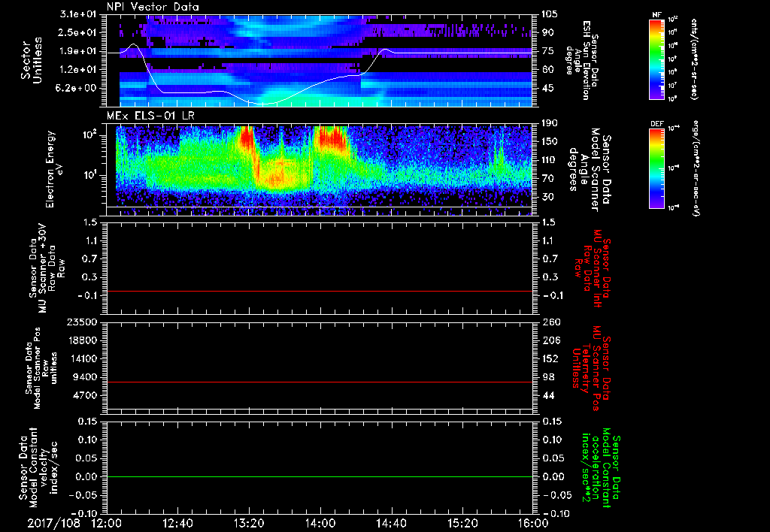The width and height of the screenshot is (770, 532).
Task: Click the MEx ELS-01 electron spectrogram plot
Action: (x=320, y=170)
